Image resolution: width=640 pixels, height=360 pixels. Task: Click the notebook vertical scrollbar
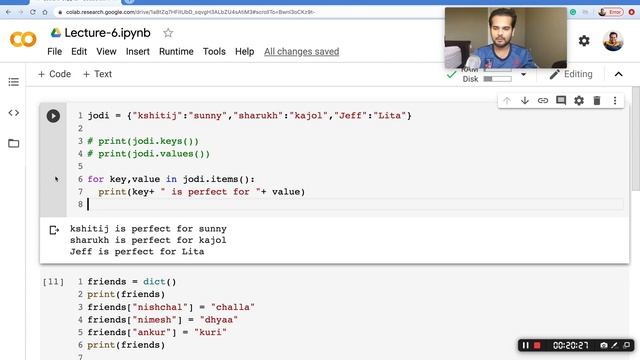636,139
